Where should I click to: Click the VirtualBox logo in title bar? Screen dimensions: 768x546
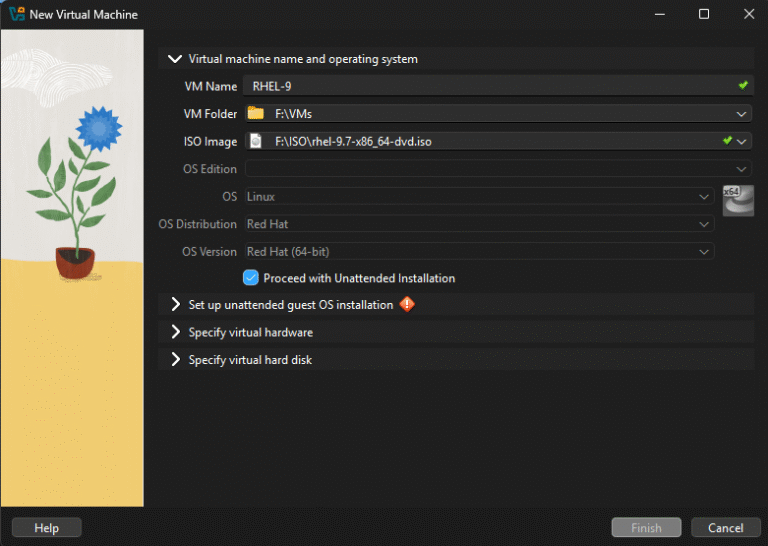(x=16, y=14)
